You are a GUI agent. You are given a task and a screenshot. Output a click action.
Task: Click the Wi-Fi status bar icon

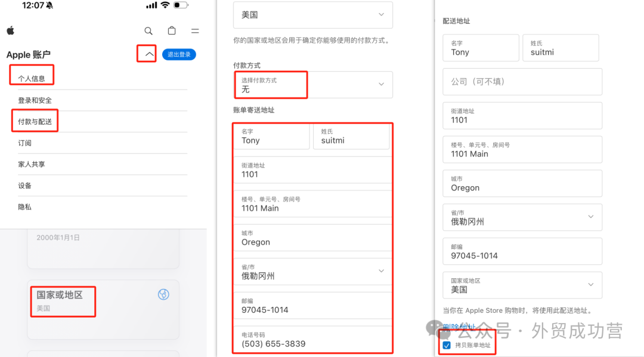point(165,5)
